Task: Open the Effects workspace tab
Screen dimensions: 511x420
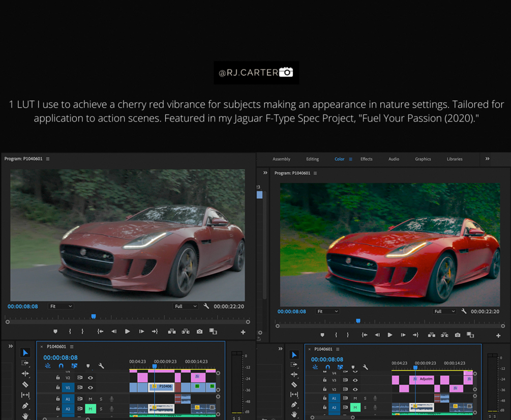Action: tap(366, 159)
